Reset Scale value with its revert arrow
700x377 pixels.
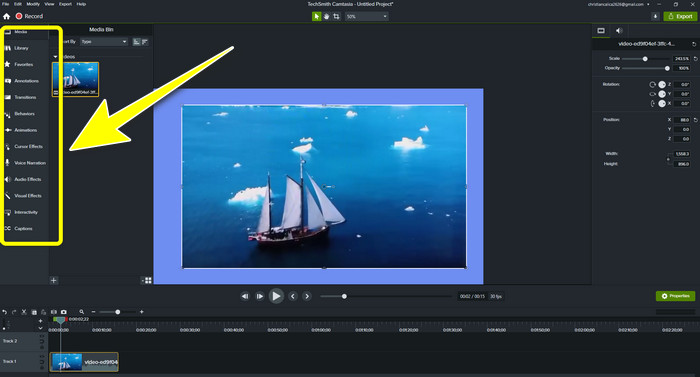(696, 59)
